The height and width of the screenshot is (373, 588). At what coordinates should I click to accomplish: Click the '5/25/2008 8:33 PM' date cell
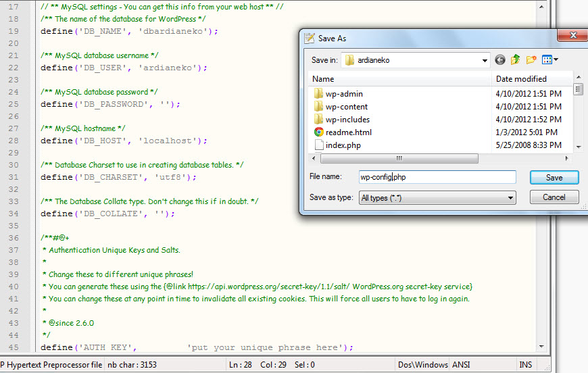coord(529,145)
